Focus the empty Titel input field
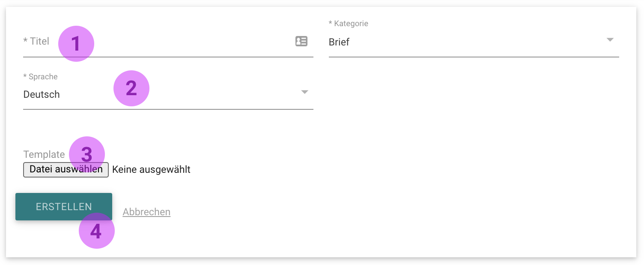Viewport: 644px width, 265px height. point(168,42)
